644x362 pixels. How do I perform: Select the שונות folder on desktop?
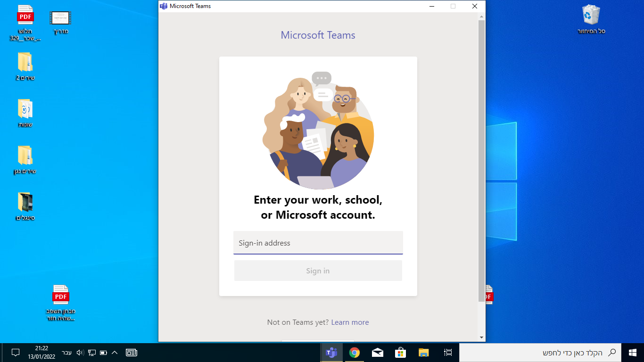tap(25, 113)
